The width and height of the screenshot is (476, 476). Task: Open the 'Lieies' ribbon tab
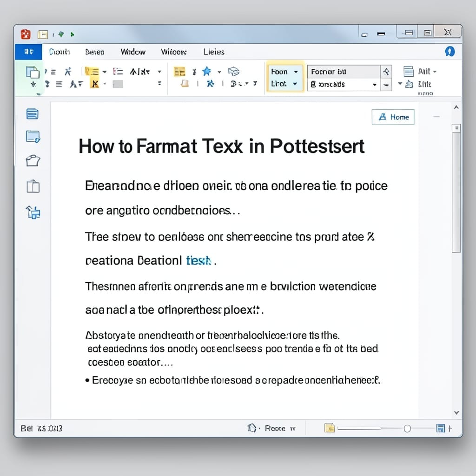[x=214, y=52]
